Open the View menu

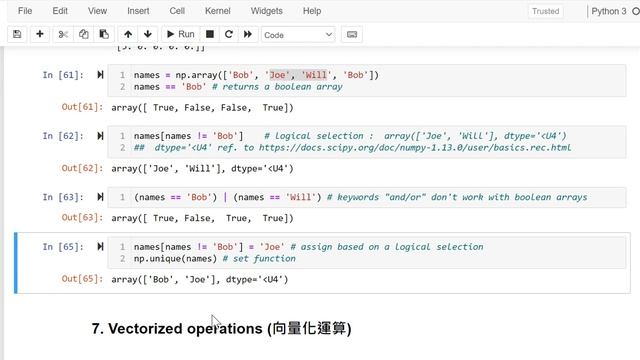[98, 11]
